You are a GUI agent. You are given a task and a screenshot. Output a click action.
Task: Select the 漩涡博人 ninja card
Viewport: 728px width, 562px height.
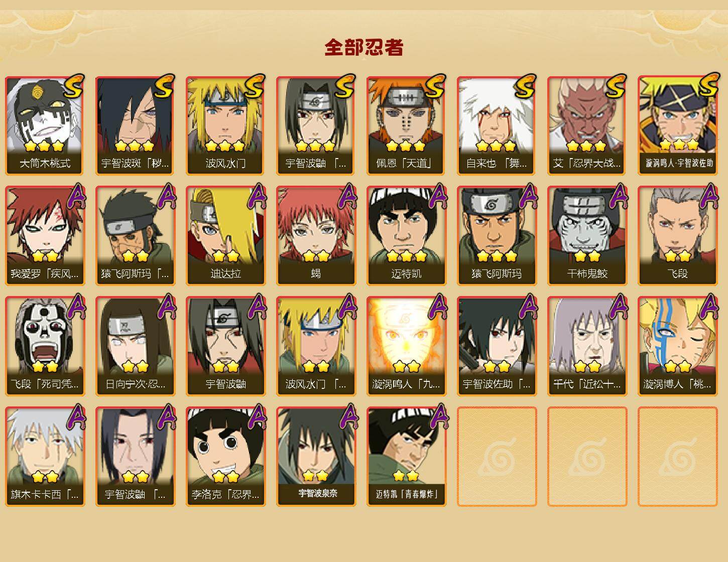pyautogui.click(x=678, y=346)
